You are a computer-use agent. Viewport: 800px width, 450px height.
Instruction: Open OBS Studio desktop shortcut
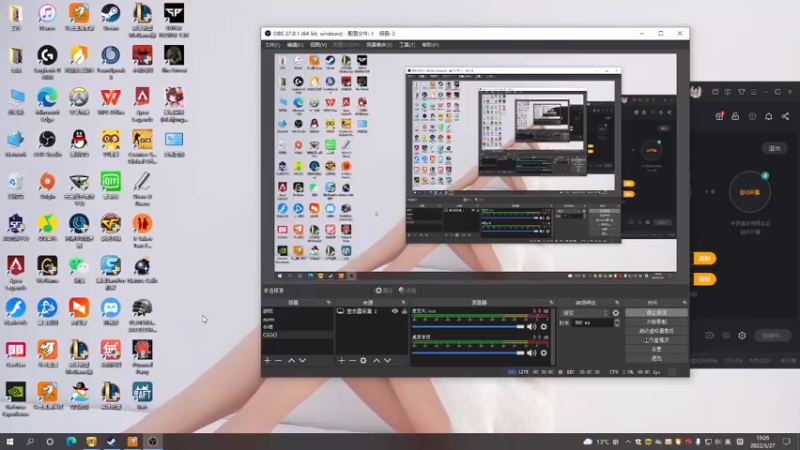coord(47,143)
